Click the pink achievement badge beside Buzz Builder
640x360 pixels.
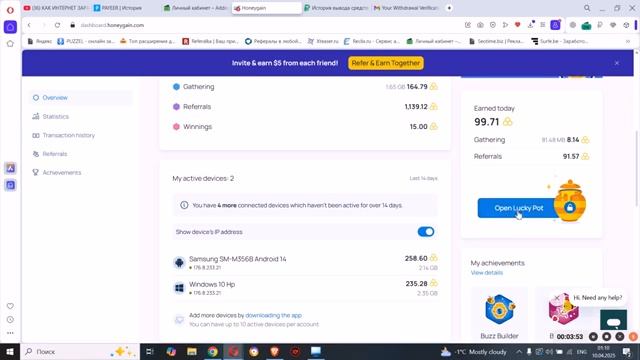click(563, 310)
